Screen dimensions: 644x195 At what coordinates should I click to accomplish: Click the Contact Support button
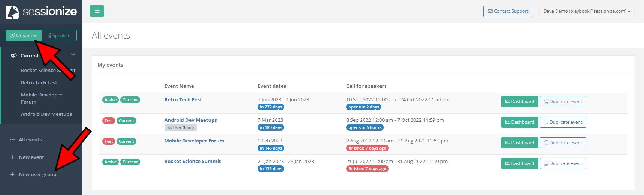coord(508,11)
